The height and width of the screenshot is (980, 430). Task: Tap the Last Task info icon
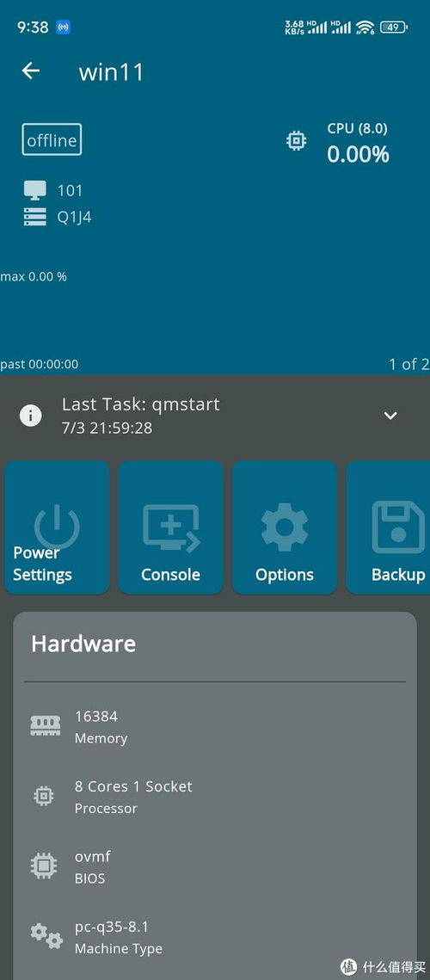(x=31, y=416)
